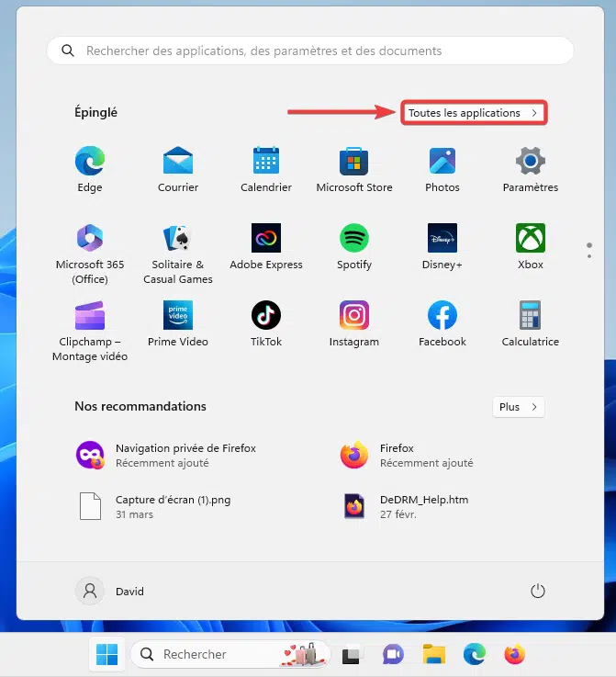This screenshot has width=616, height=677.
Task: Open Microsoft Store from pinned apps
Action: [354, 169]
